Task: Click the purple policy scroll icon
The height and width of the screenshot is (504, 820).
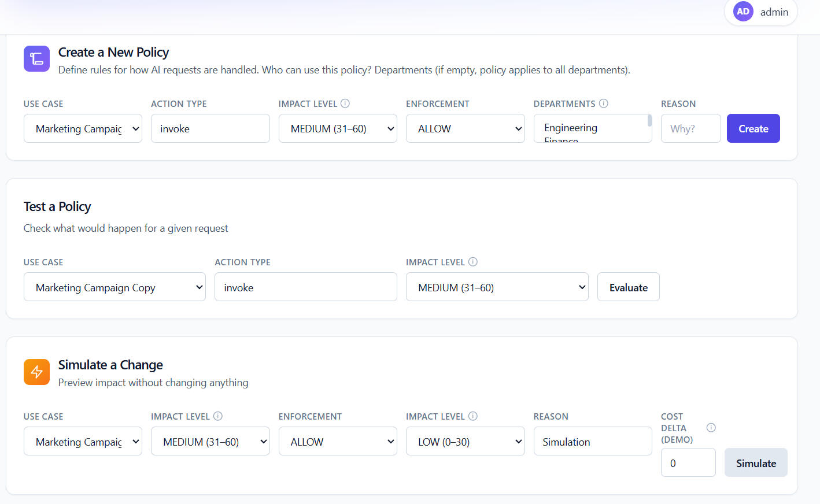Action: point(36,59)
